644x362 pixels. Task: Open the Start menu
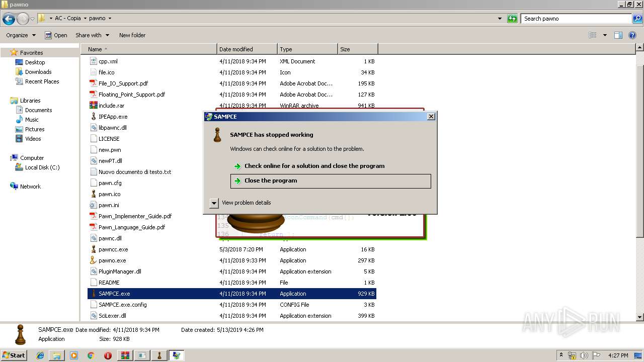(14, 355)
